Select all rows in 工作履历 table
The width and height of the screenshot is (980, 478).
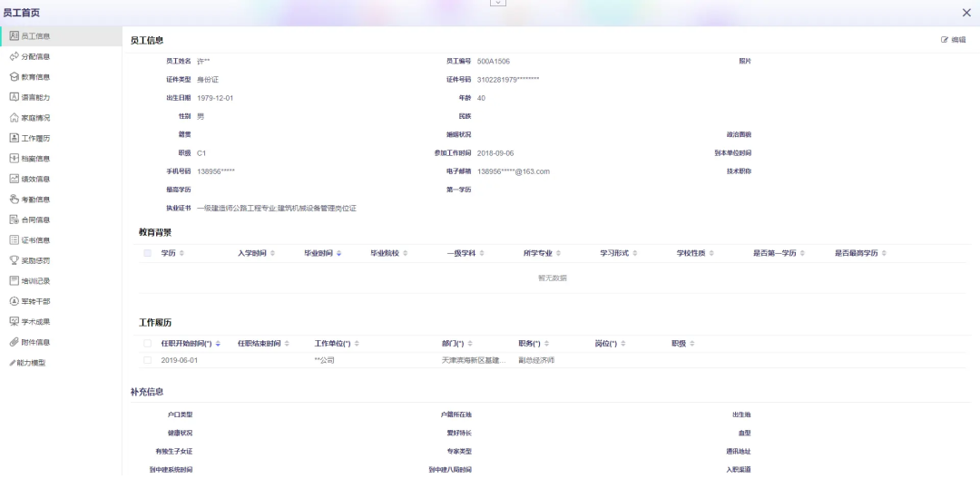[148, 344]
